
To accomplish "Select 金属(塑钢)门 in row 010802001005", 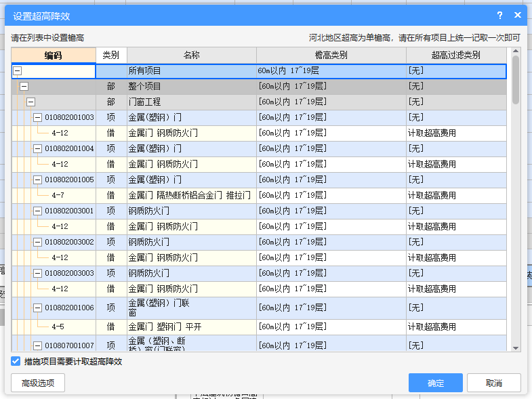I will coord(192,180).
